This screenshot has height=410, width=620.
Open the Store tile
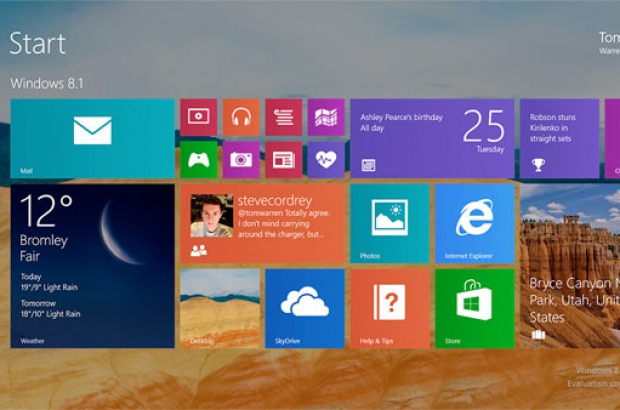pos(474,308)
